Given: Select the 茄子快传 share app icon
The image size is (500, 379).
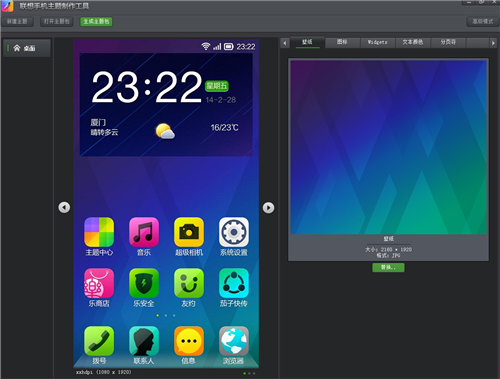Looking at the screenshot, I should (x=234, y=283).
